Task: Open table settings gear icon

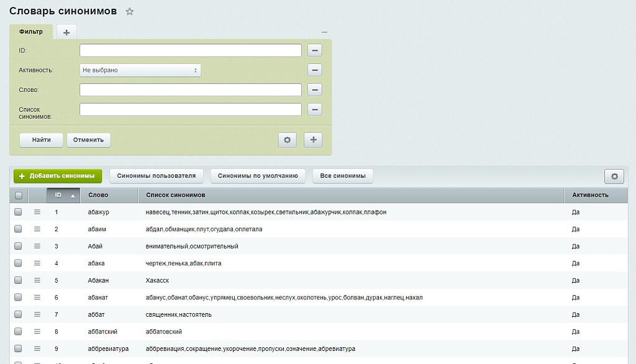Action: 614,176
